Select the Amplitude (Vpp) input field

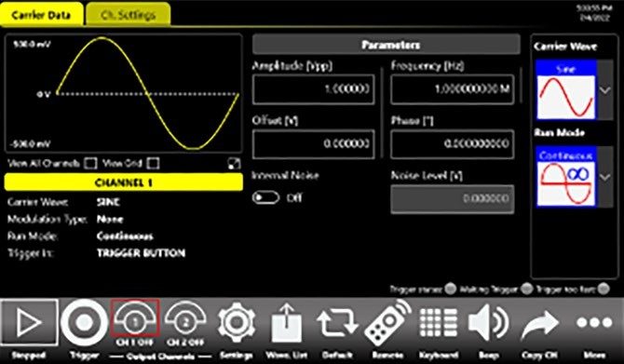click(x=314, y=89)
